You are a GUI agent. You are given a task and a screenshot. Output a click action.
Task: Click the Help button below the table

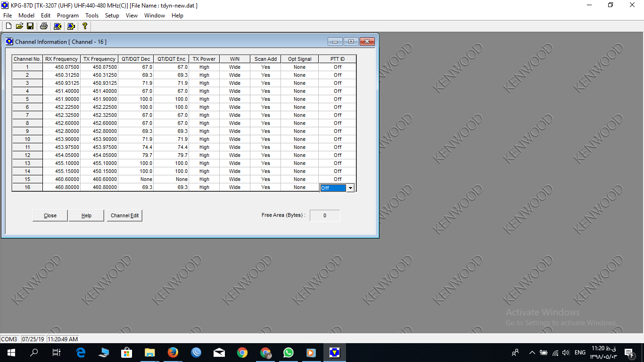coord(86,215)
